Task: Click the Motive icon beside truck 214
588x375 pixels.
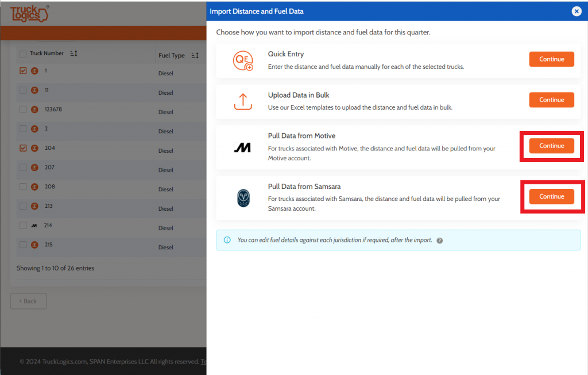Action: point(34,225)
